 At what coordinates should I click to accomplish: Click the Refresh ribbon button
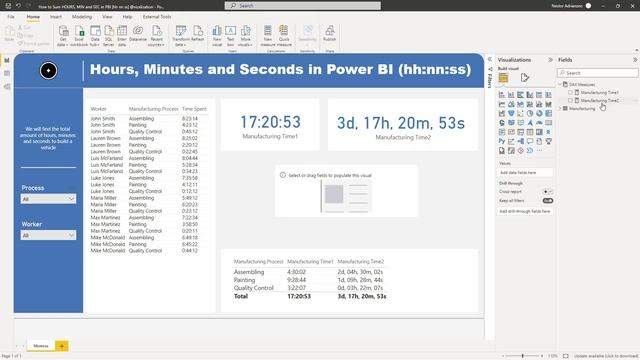[198, 34]
